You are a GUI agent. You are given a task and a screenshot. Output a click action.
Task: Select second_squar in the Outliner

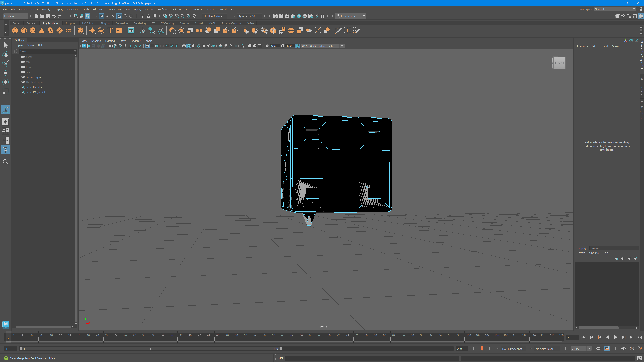(x=34, y=77)
